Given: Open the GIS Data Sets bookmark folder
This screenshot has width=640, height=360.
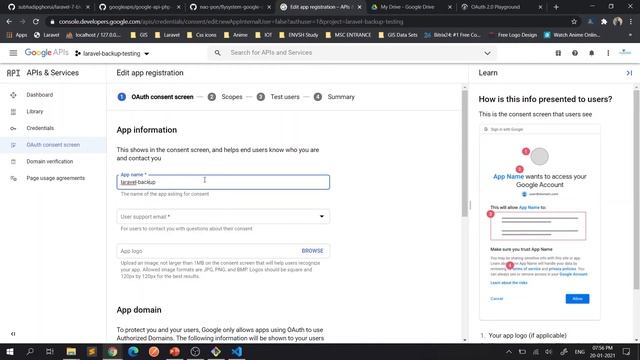Looking at the screenshot, I should pyautogui.click(x=398, y=35).
